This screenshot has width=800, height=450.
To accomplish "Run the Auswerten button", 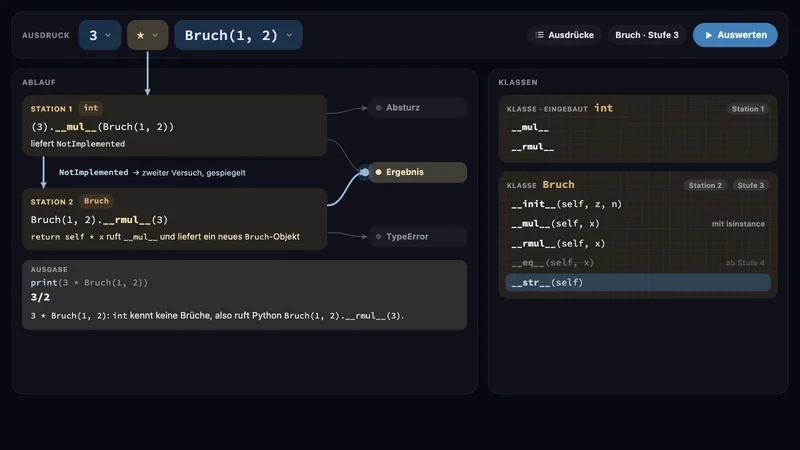I will click(735, 35).
